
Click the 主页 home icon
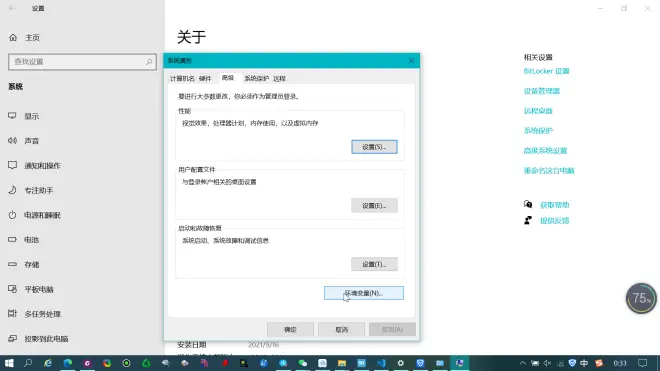click(13, 37)
